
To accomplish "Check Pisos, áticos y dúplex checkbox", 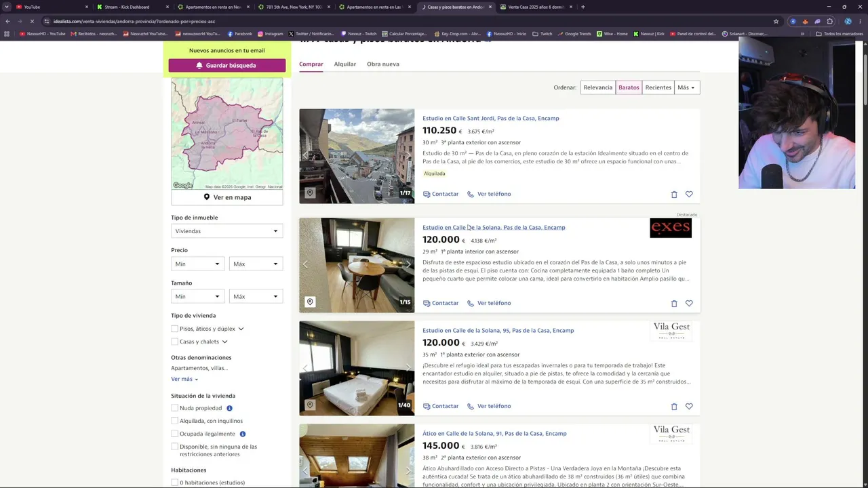I will coord(175,329).
